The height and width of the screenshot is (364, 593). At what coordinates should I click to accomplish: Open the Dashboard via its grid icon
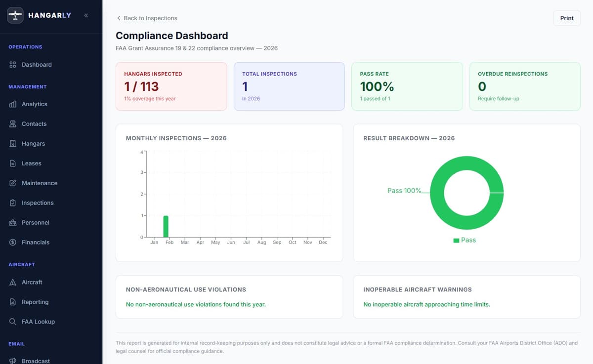pos(13,64)
